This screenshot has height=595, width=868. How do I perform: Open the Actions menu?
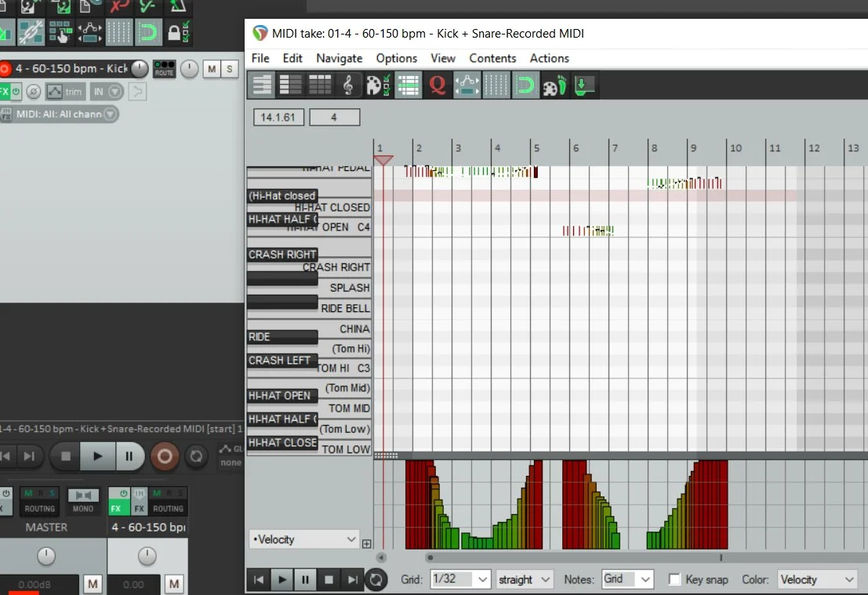click(x=549, y=58)
